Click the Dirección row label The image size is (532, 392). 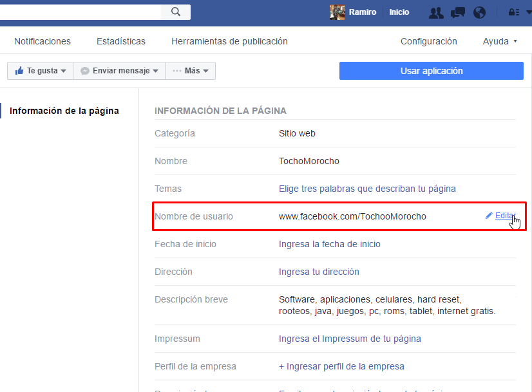(x=173, y=272)
